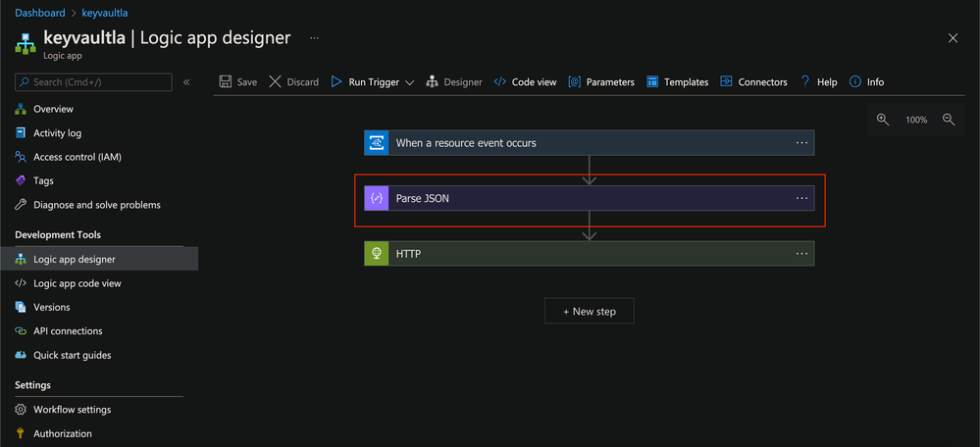The image size is (980, 447).
Task: Click the Save button label
Action: pyautogui.click(x=247, y=82)
